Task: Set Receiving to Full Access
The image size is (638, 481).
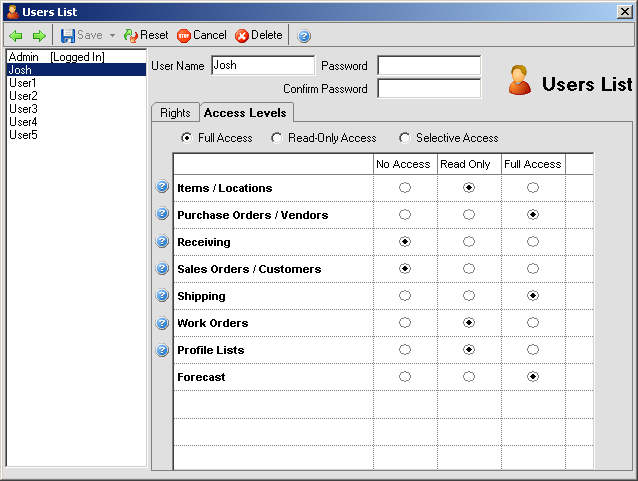Action: click(x=533, y=242)
